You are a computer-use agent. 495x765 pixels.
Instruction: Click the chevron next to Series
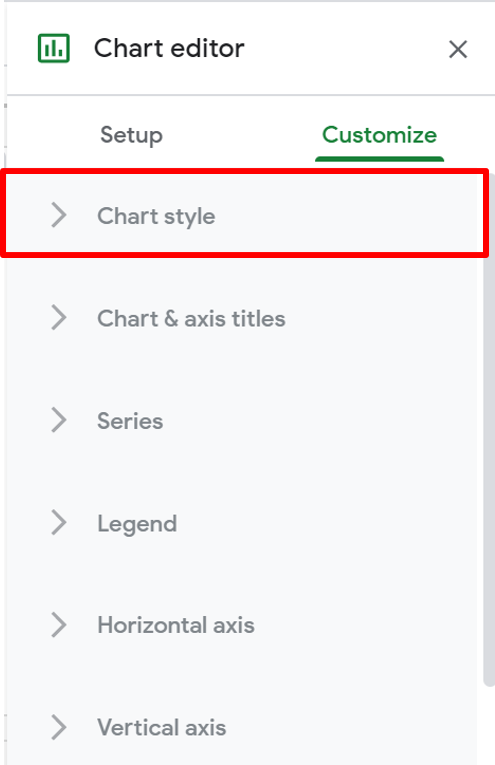59,420
